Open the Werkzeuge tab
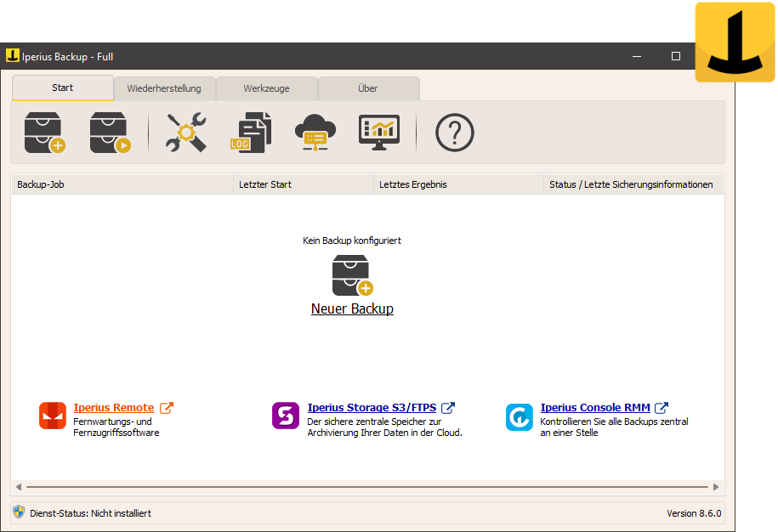 [x=266, y=88]
